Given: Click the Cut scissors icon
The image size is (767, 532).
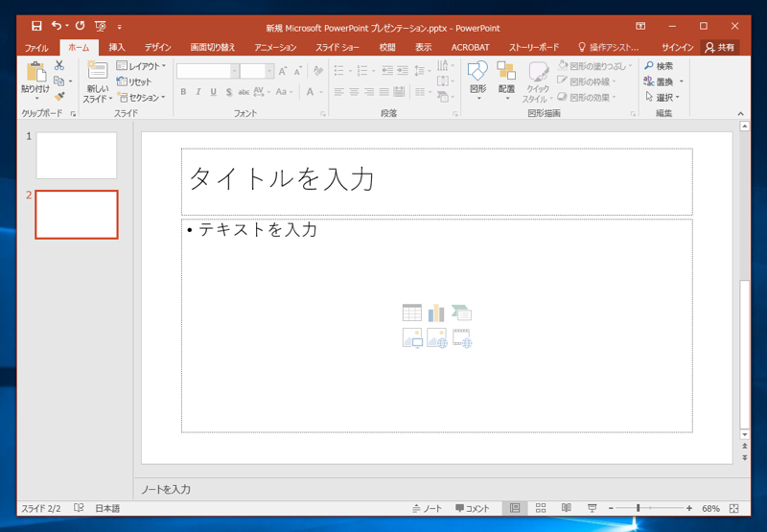Looking at the screenshot, I should tap(59, 65).
